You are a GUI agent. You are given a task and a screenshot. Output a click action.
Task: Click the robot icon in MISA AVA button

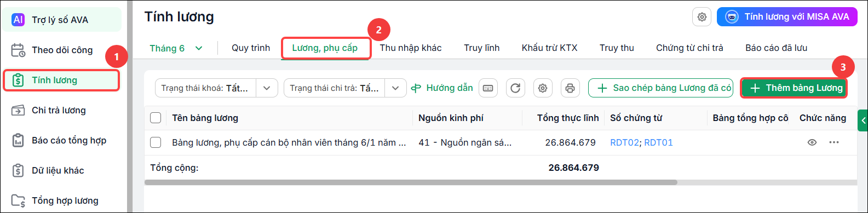coord(732,17)
